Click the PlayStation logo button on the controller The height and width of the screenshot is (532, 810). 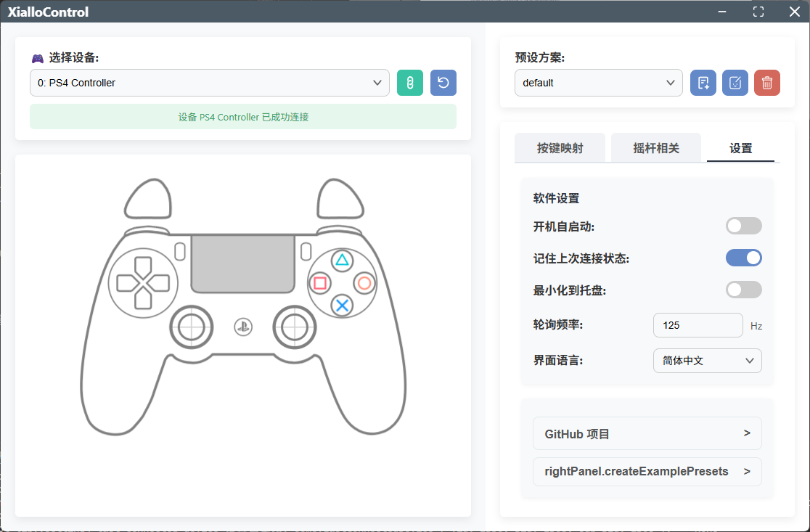coord(243,327)
